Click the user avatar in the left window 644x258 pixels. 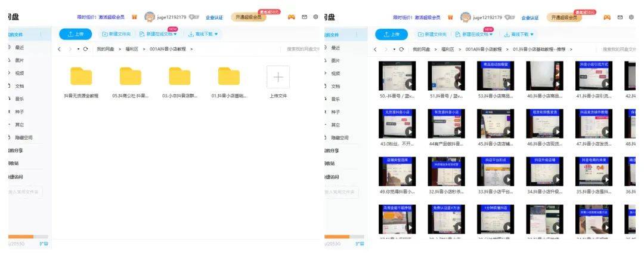[150, 17]
